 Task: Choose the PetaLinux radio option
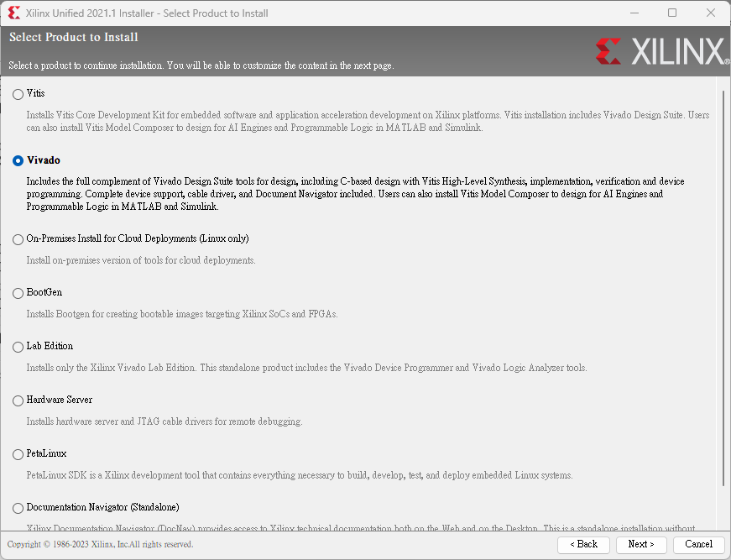coord(18,454)
